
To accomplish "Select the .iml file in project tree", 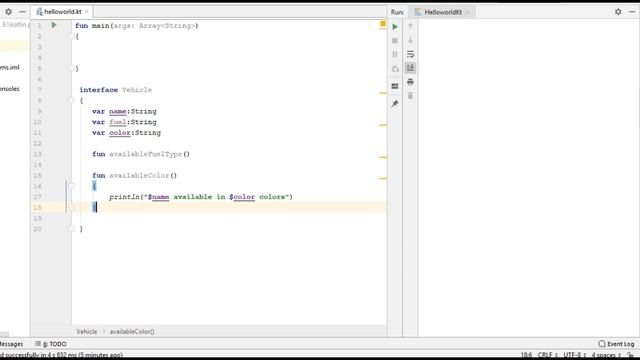I will pos(10,67).
